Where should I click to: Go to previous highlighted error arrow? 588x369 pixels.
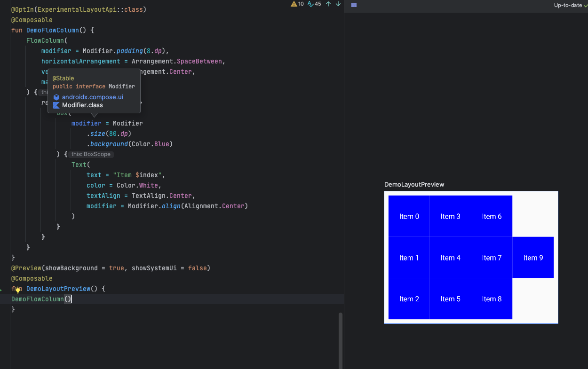(x=328, y=4)
